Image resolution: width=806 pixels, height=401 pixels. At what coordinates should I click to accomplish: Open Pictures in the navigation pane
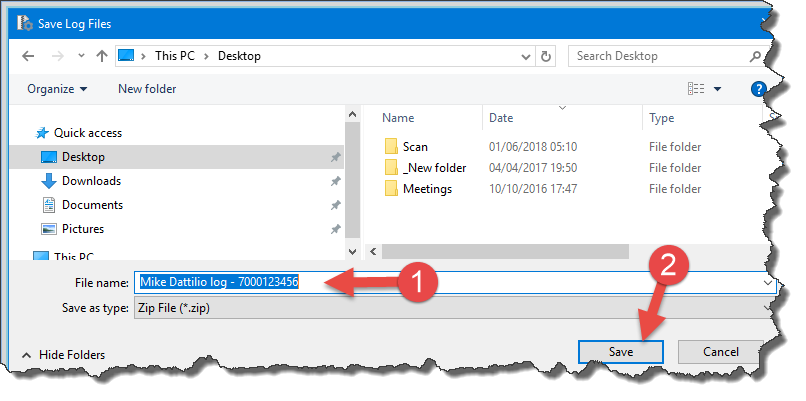pyautogui.click(x=83, y=229)
